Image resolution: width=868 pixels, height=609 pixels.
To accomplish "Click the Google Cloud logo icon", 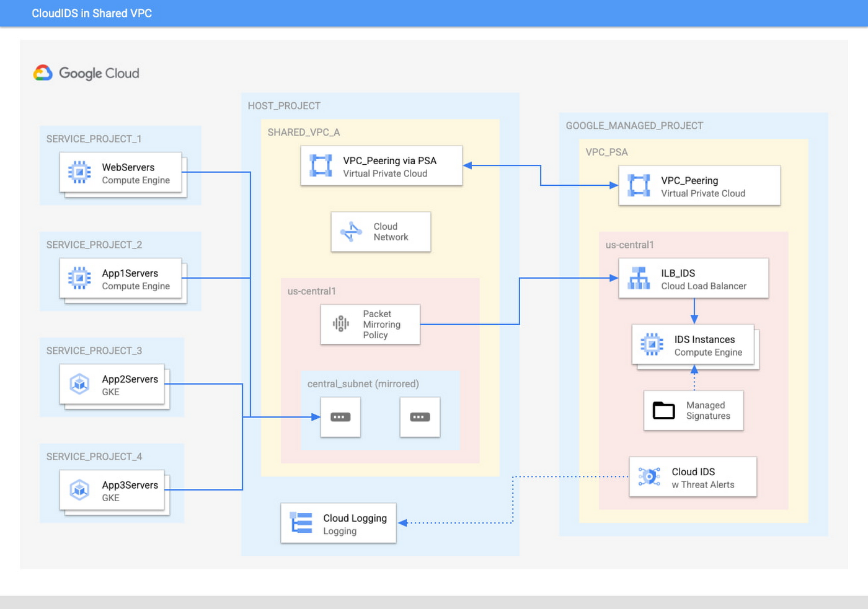I will 43,73.
